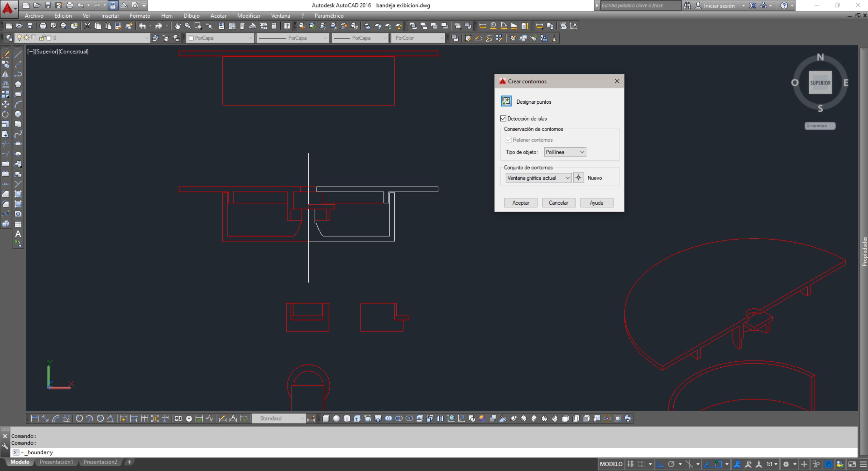Click the Cancelar button
This screenshot has height=471, width=868.
click(558, 202)
